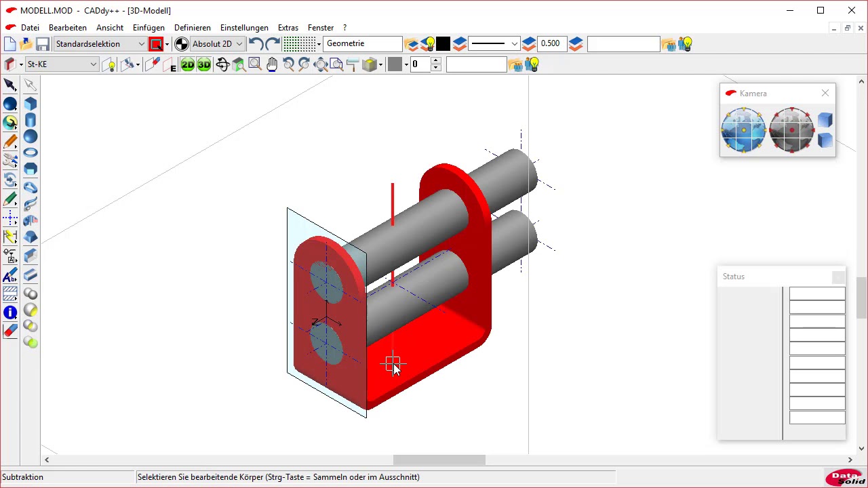Open a file using the folder icon
This screenshot has width=868, height=488.
pyautogui.click(x=26, y=44)
